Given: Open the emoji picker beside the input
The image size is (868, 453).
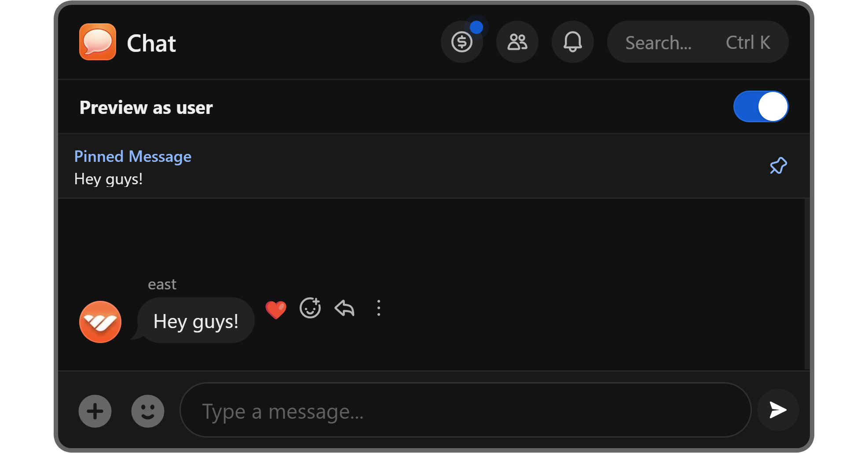Looking at the screenshot, I should [x=148, y=411].
